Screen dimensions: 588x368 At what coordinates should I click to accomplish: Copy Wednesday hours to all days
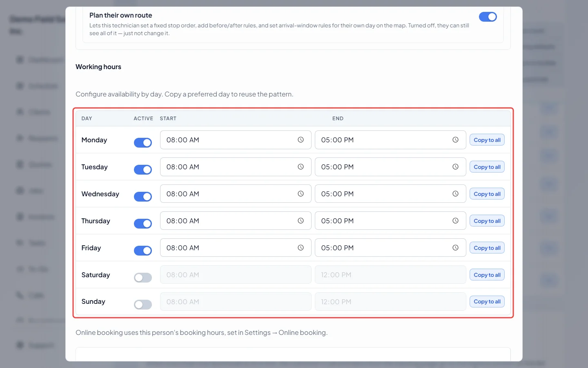point(487,194)
